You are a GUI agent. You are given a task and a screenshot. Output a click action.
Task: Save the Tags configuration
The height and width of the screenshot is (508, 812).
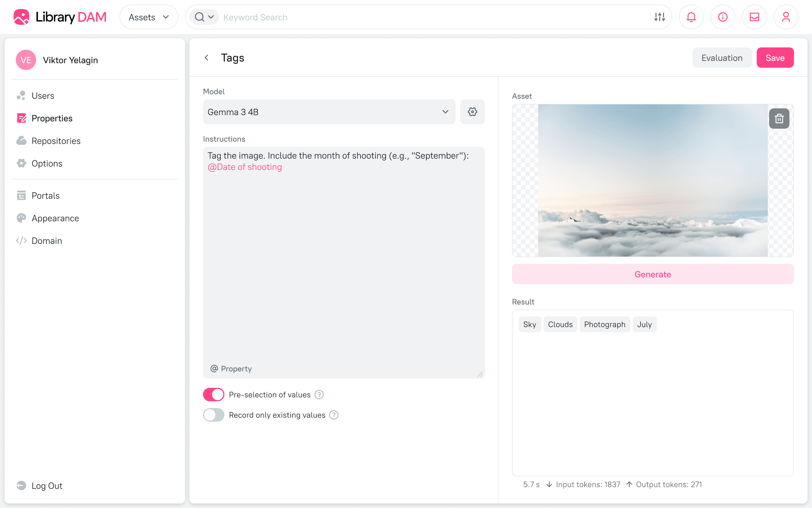tap(775, 58)
